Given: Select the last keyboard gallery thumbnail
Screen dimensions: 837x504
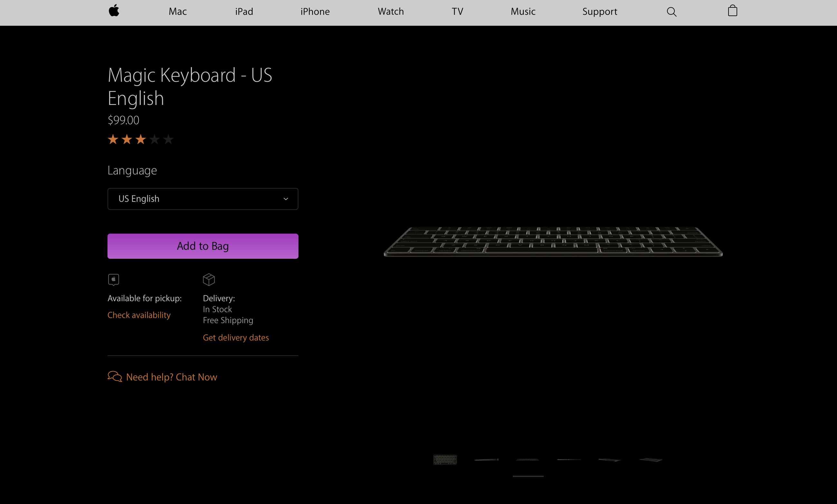Looking at the screenshot, I should [651, 460].
